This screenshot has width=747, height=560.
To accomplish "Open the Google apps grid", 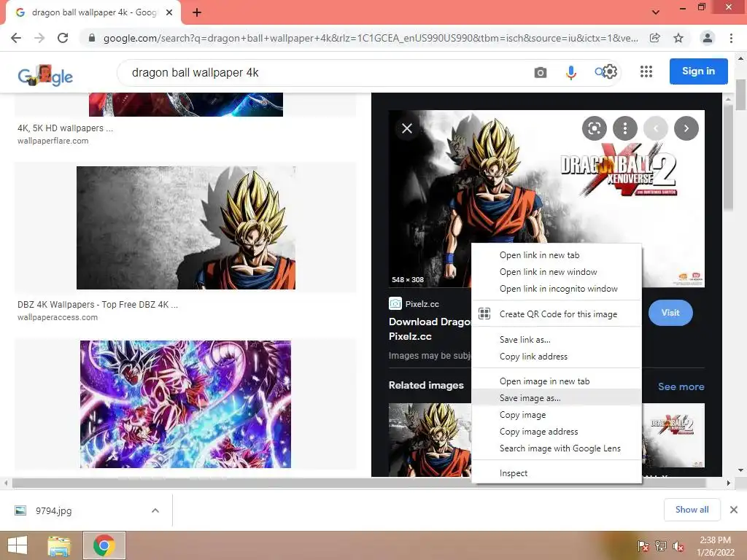I will click(x=646, y=71).
